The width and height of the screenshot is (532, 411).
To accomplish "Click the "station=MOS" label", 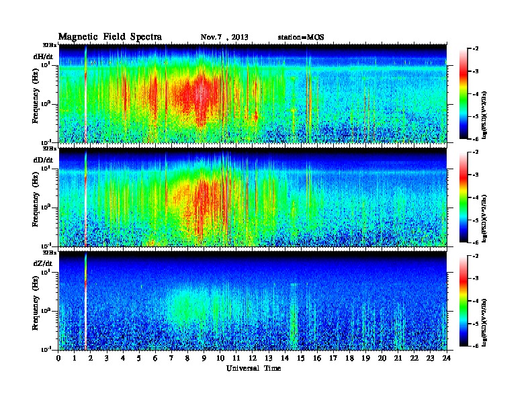I will coord(301,37).
